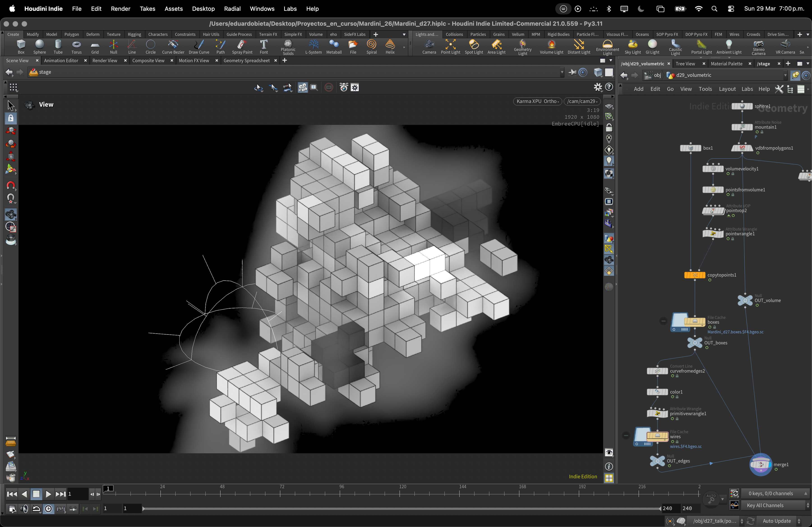This screenshot has height=527, width=812.
Task: Open the Render menu
Action: (x=120, y=9)
